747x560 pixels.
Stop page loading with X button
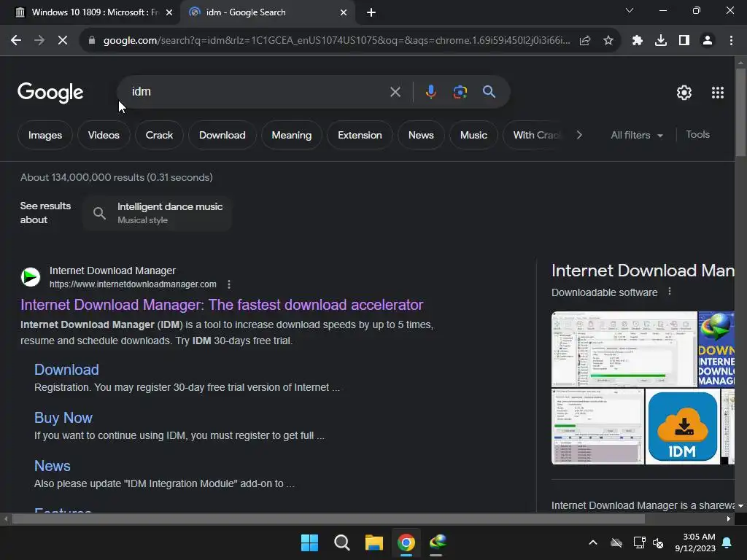pos(63,41)
